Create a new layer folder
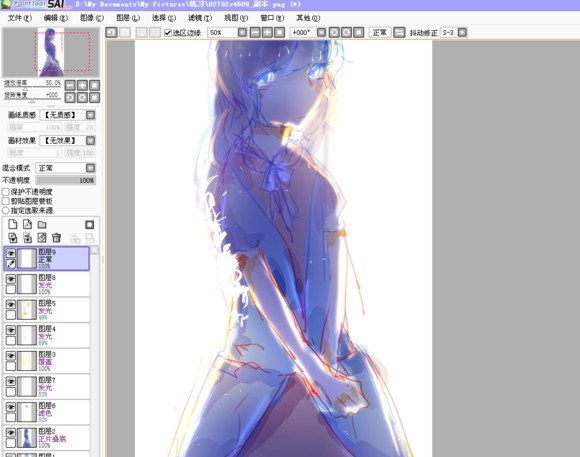 [x=42, y=225]
